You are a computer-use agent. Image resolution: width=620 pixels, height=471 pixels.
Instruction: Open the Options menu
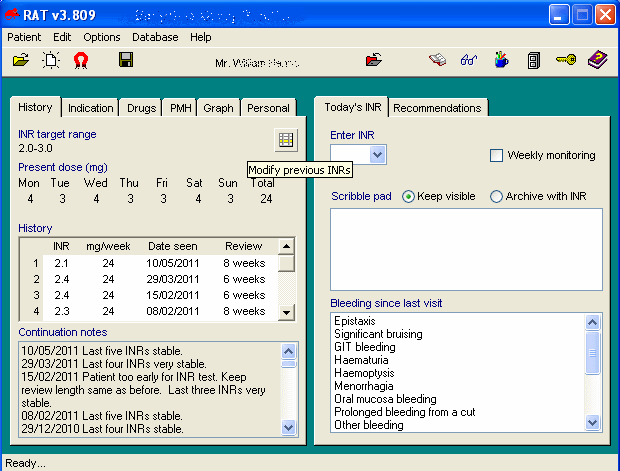[x=102, y=37]
